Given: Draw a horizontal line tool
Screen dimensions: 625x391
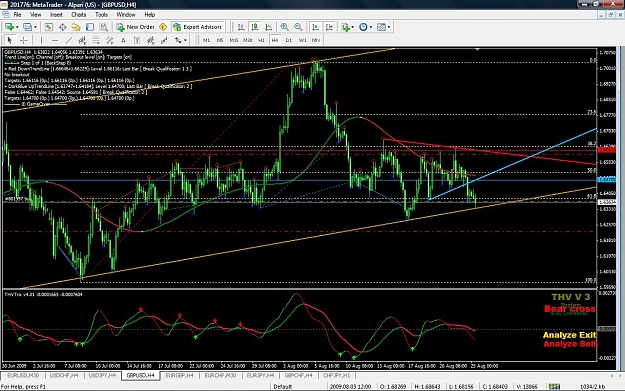Looking at the screenshot, I should [x=55, y=40].
